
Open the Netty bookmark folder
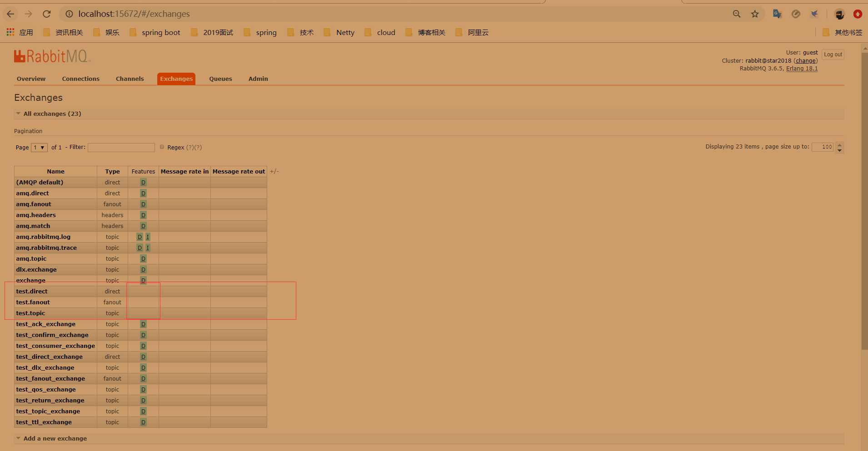pos(339,32)
